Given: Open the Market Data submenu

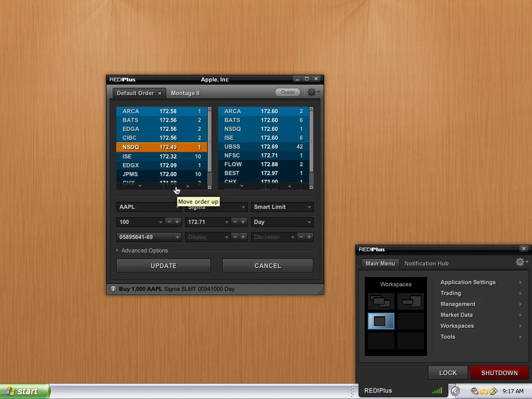Looking at the screenshot, I should (481, 315).
